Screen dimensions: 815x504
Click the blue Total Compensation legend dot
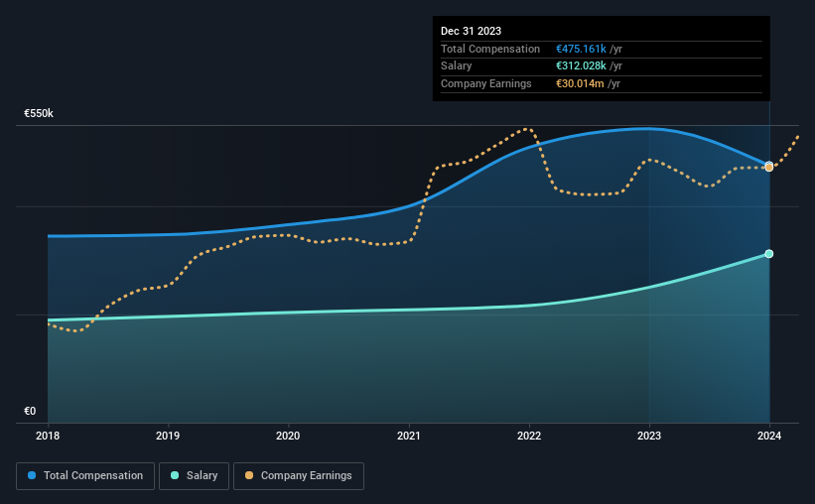(x=32, y=475)
